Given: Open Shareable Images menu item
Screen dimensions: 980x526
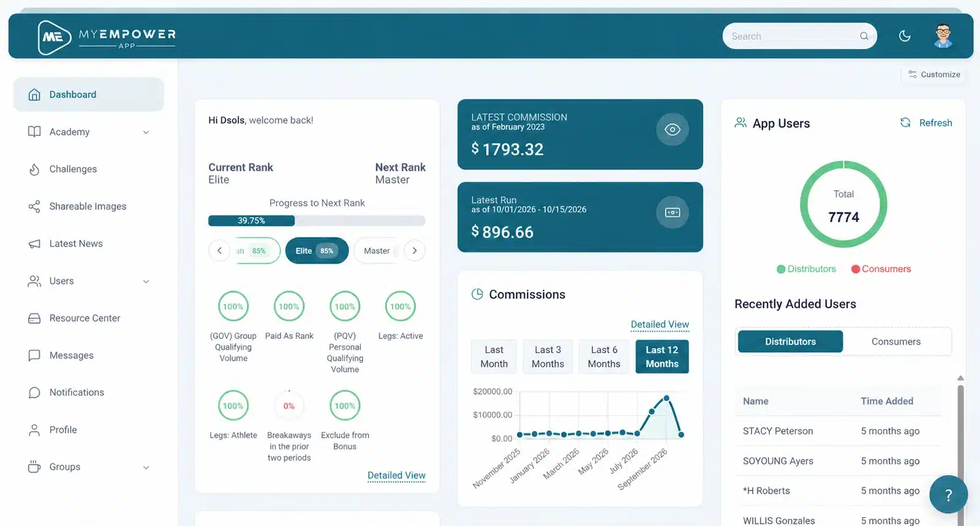Looking at the screenshot, I should (89, 207).
